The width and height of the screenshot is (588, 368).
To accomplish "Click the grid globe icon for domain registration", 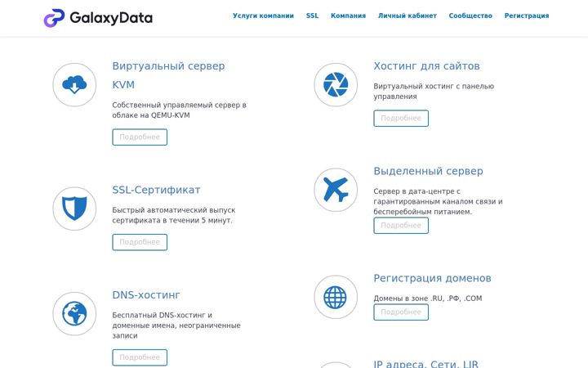I will click(x=336, y=297).
